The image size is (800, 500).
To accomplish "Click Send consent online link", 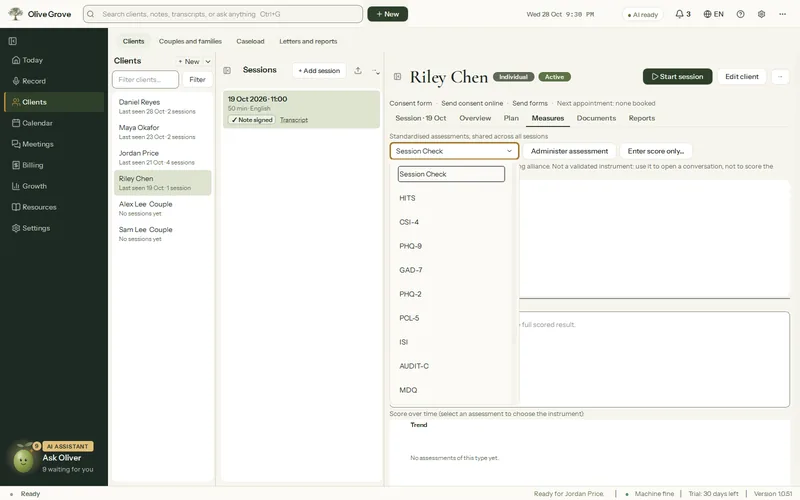I will point(472,103).
